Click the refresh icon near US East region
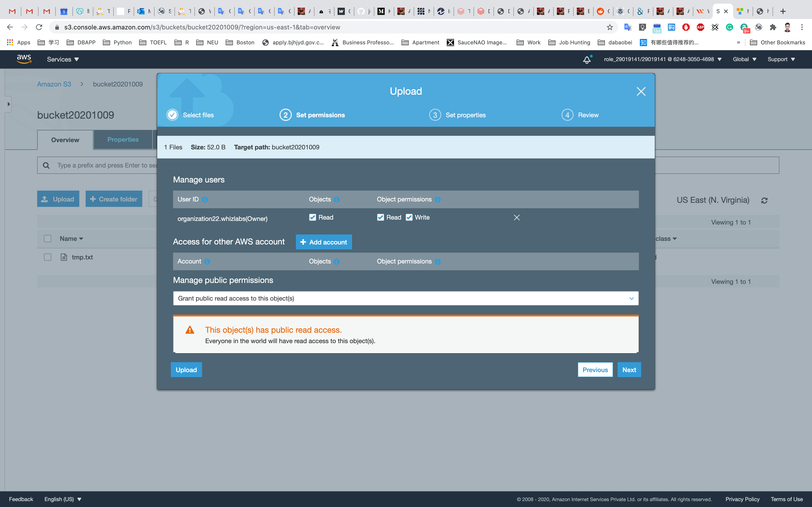 (764, 200)
